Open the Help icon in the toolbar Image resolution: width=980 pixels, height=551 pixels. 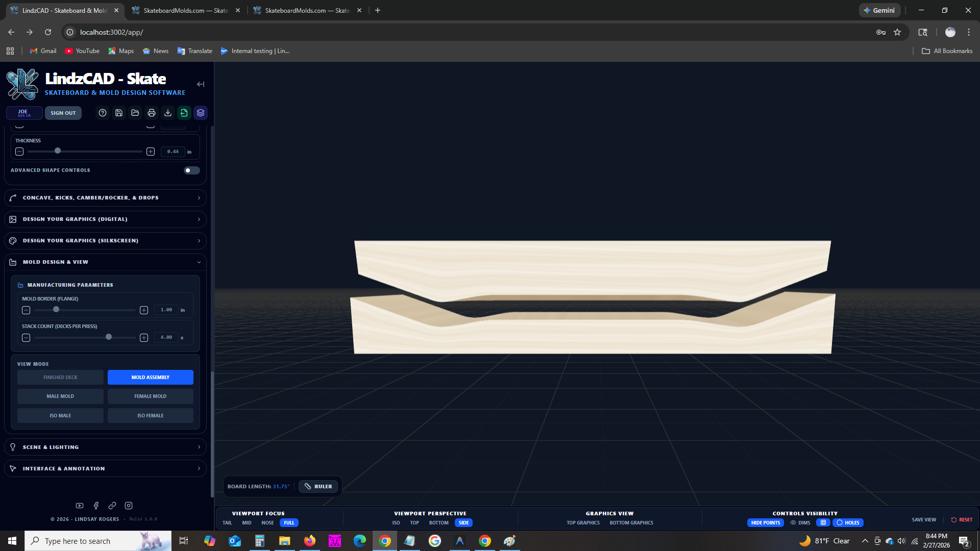(x=103, y=113)
